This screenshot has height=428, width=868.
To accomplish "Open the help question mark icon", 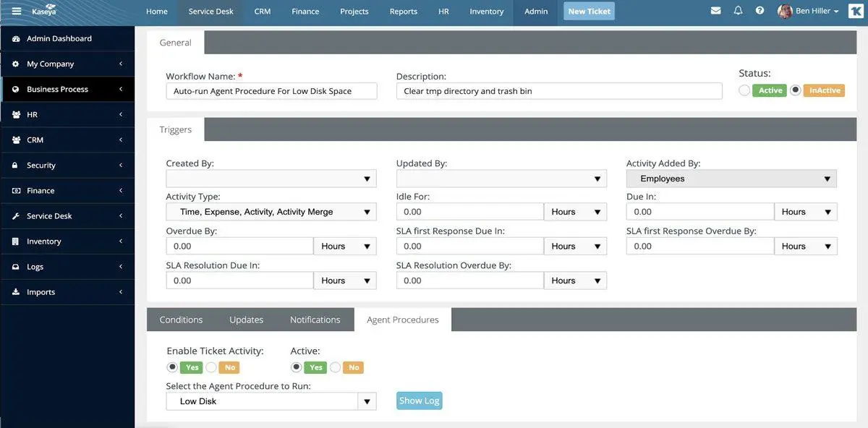I will point(759,11).
